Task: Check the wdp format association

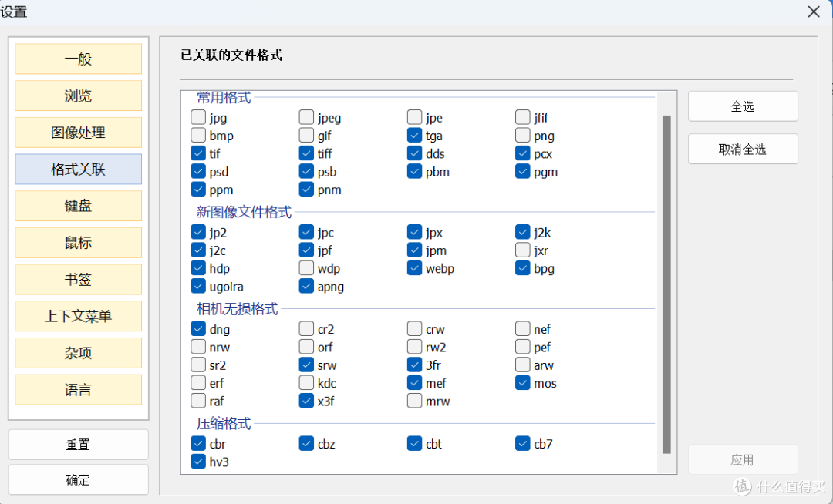Action: 306,268
